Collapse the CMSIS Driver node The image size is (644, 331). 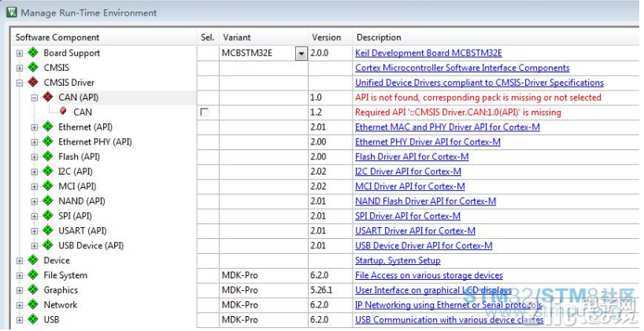[20, 83]
